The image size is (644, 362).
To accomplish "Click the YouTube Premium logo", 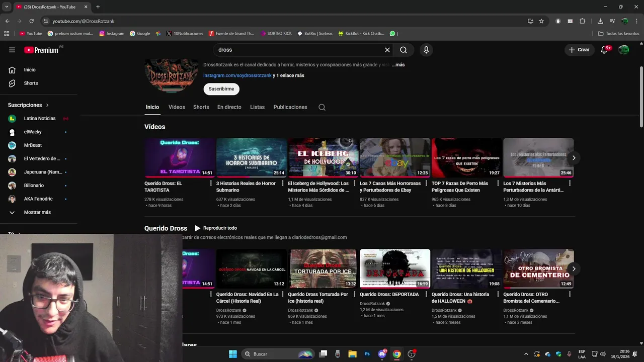I will tap(42, 50).
